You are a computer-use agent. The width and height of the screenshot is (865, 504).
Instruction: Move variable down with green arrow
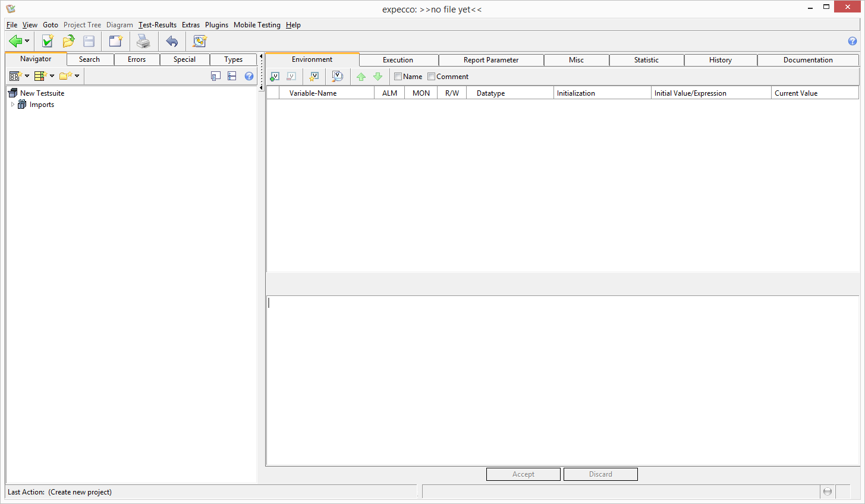coord(378,77)
